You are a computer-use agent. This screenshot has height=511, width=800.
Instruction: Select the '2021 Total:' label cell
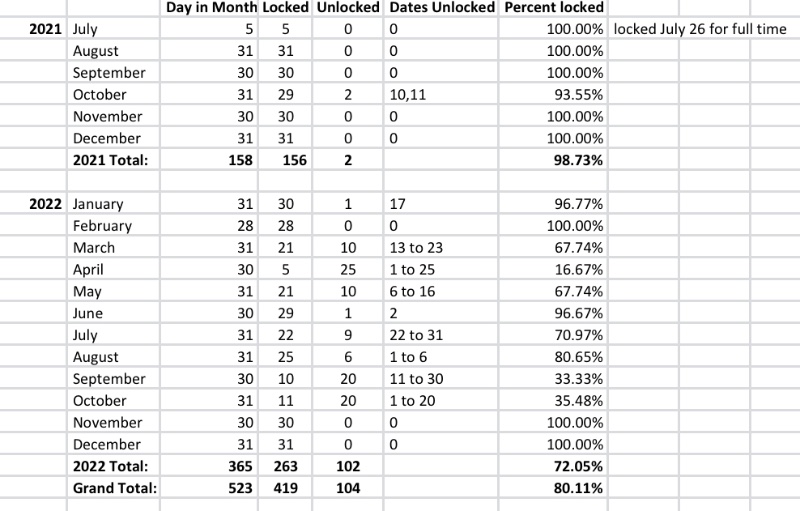click(x=113, y=160)
